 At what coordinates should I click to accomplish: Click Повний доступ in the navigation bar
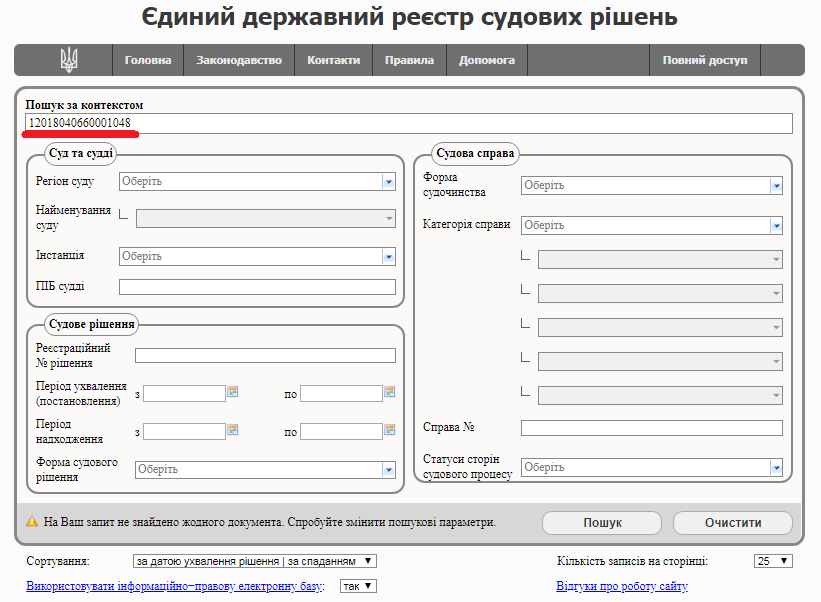tap(704, 60)
